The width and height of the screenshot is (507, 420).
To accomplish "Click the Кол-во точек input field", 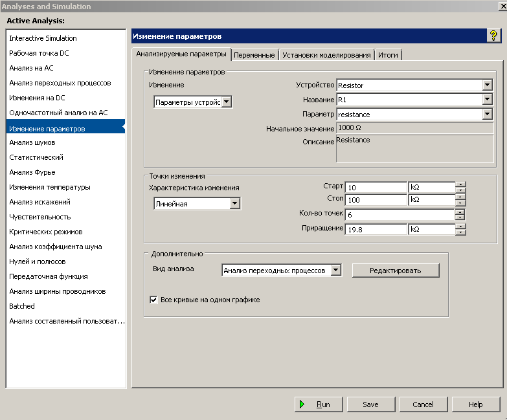I will click(x=399, y=215).
